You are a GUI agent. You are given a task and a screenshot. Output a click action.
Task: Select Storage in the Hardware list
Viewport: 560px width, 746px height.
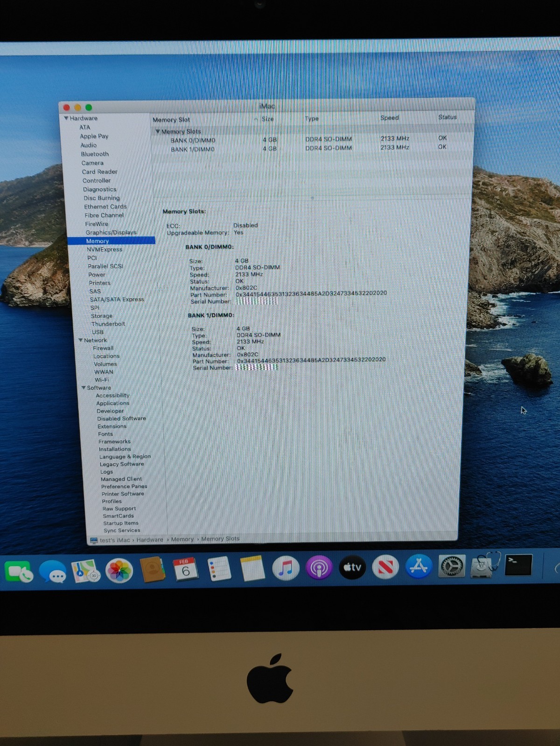tap(101, 316)
